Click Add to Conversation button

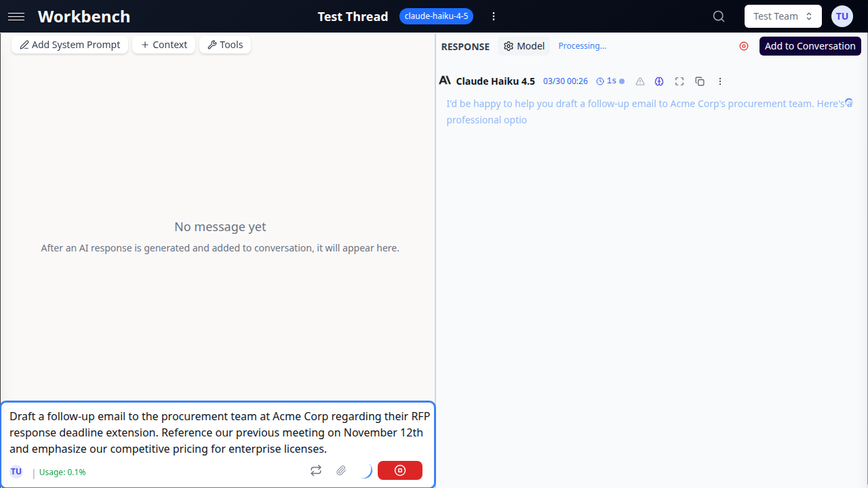coord(810,46)
